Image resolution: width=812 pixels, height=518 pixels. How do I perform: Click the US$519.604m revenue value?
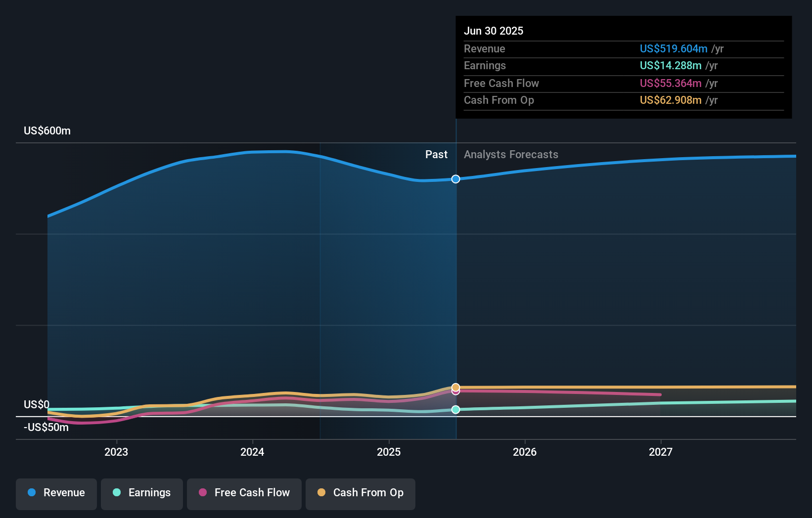point(674,48)
